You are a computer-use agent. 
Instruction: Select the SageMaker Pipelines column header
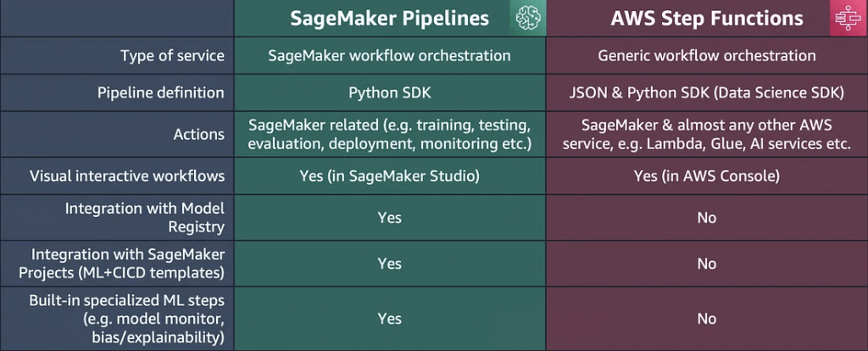[x=390, y=19]
